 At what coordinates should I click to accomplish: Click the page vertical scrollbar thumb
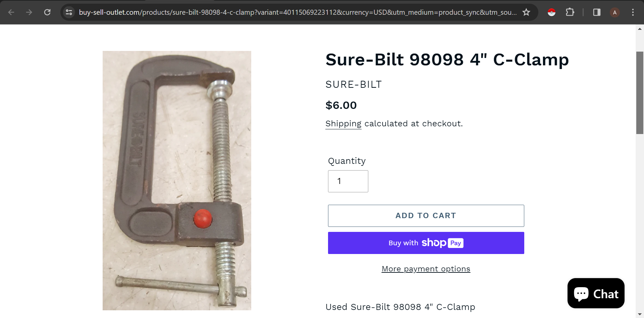[640, 93]
